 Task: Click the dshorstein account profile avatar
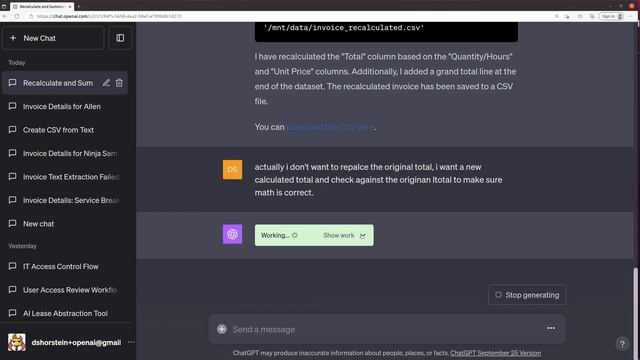(x=17, y=342)
